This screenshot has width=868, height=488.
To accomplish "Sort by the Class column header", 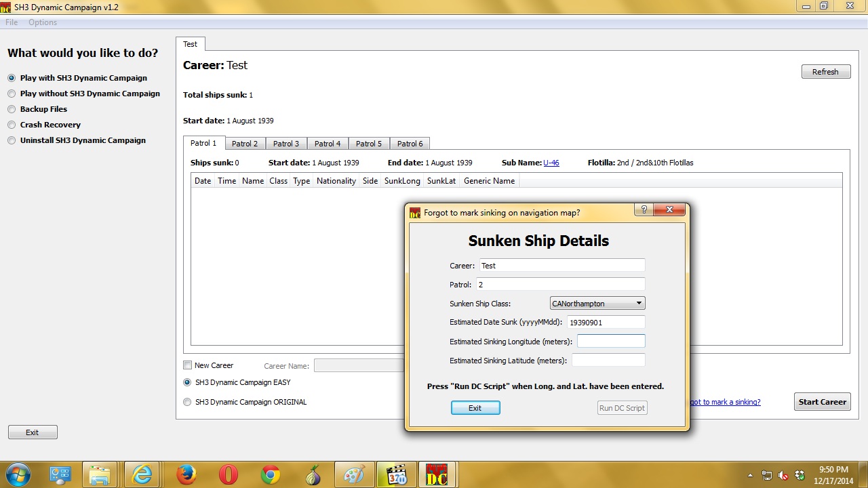I will tap(278, 181).
